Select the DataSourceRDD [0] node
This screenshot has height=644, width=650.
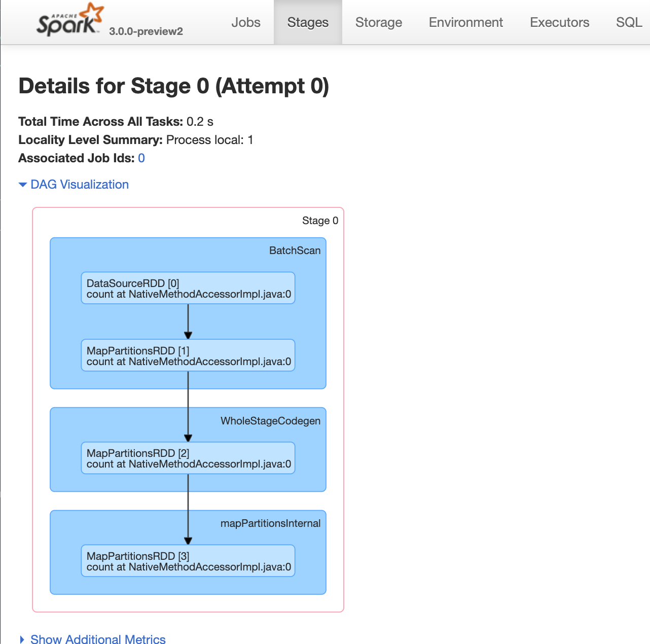188,288
